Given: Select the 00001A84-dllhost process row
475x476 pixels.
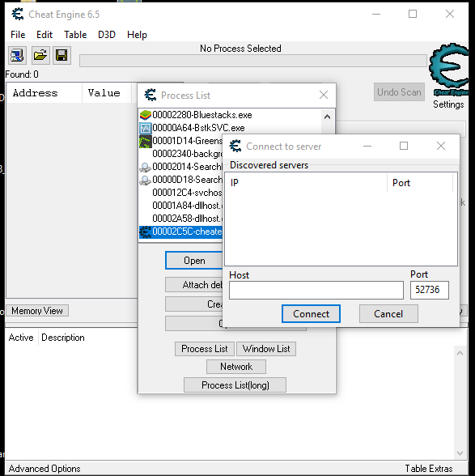Looking at the screenshot, I should click(180, 206).
